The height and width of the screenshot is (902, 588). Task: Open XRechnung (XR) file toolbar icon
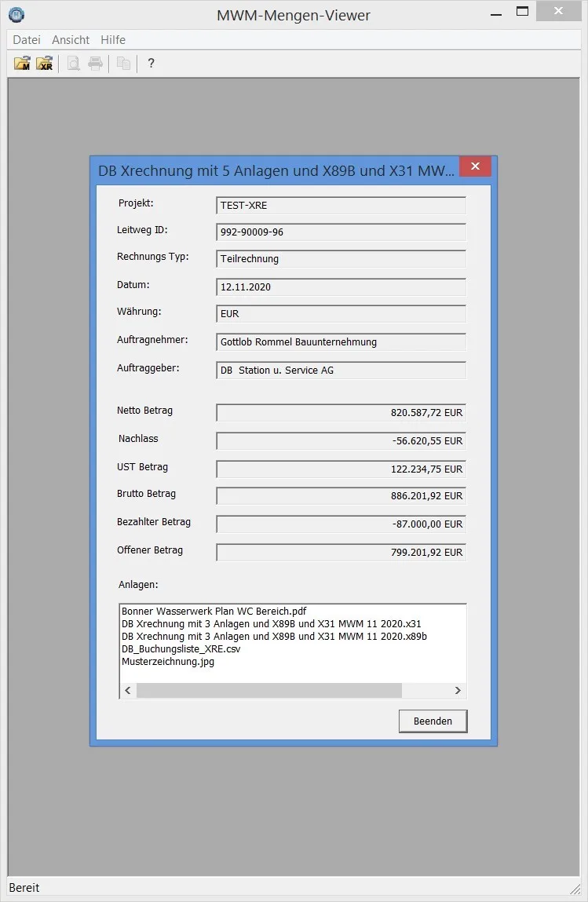click(44, 64)
